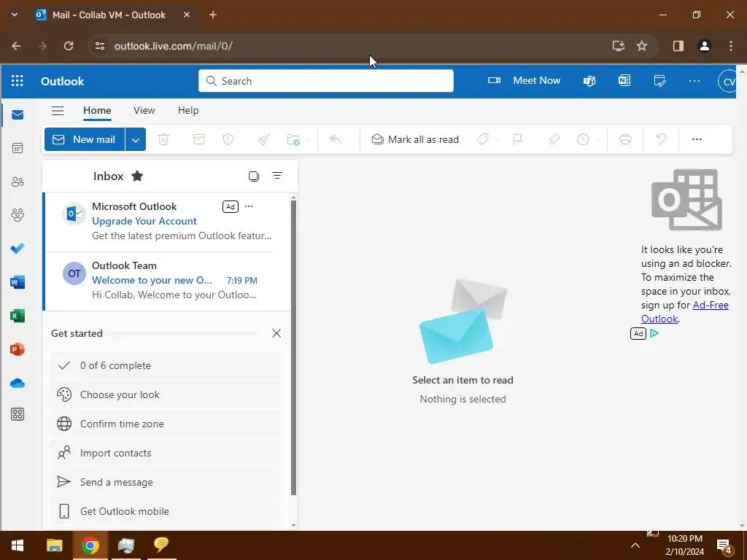Open the ad message options ellipsis
Image resolution: width=747 pixels, height=560 pixels.
(249, 206)
